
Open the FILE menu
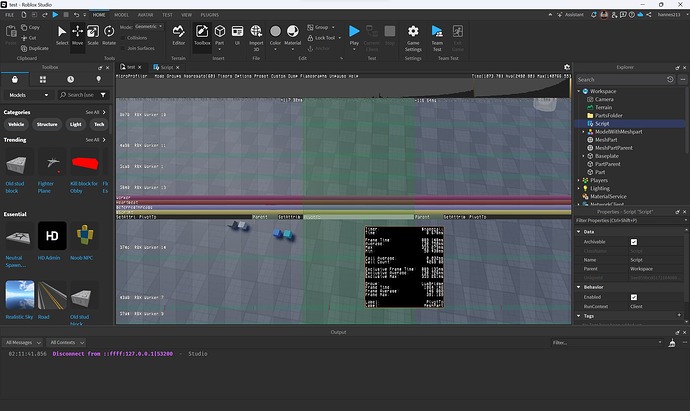coord(9,15)
